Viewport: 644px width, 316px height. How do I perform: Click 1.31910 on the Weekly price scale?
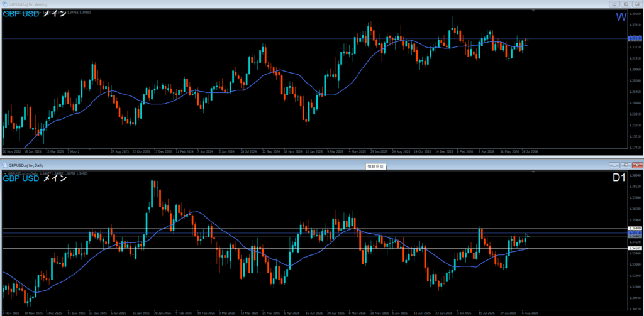pos(635,58)
